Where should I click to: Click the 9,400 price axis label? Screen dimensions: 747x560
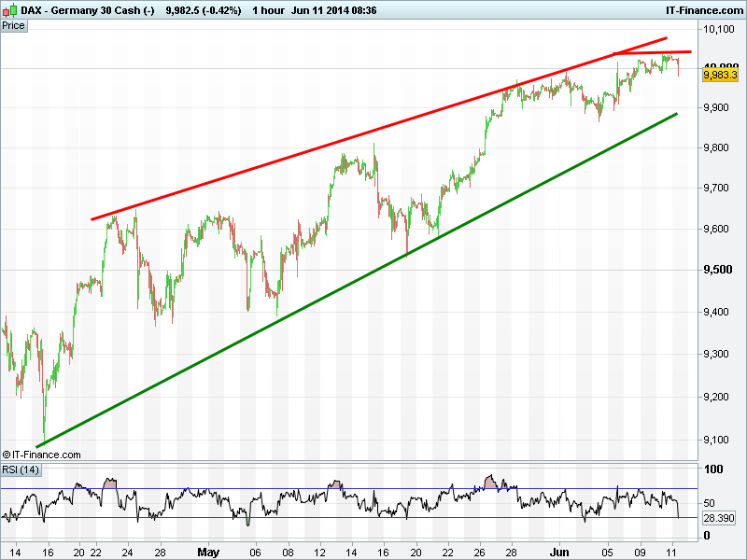tap(716, 313)
